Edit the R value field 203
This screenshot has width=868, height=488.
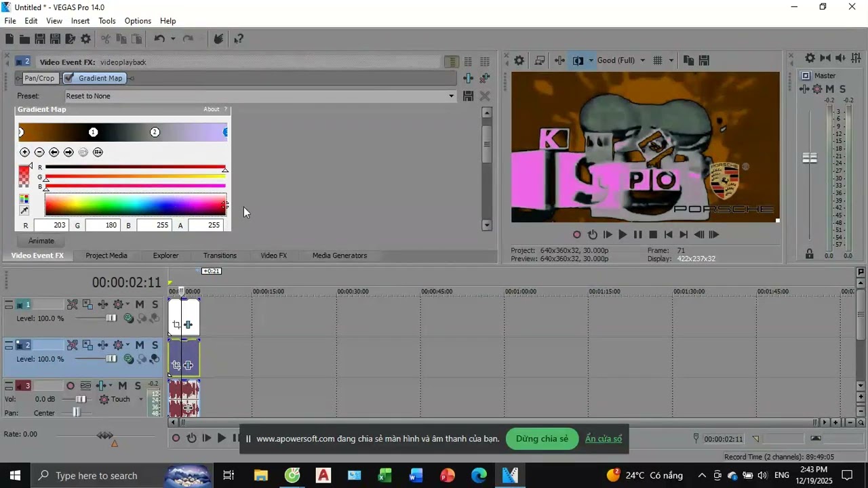pos(51,225)
